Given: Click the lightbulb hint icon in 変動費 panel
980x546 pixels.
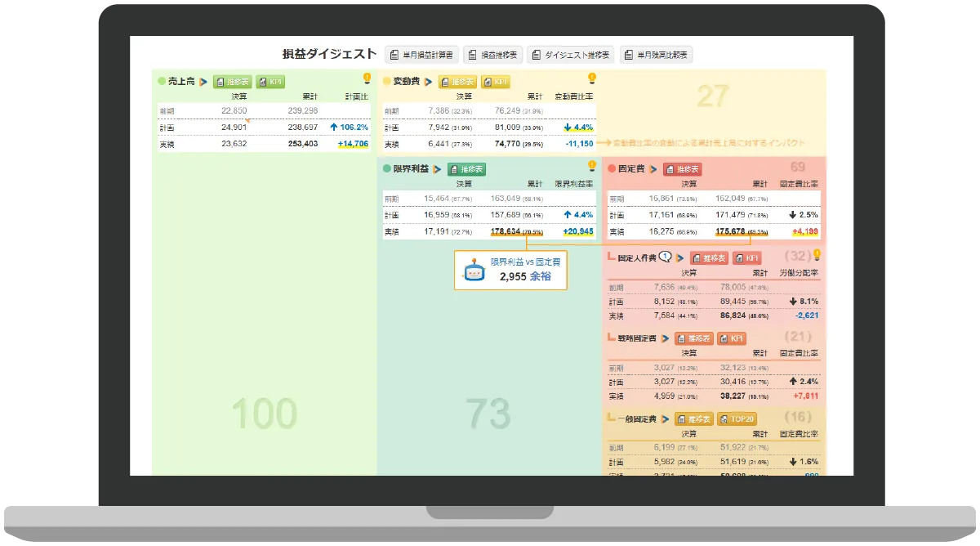Looking at the screenshot, I should coord(592,79).
